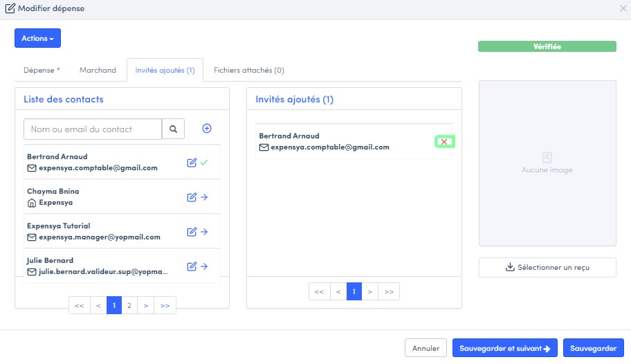Add Chayma Bnina to guests via arrow
631x364 pixels.
pos(204,197)
